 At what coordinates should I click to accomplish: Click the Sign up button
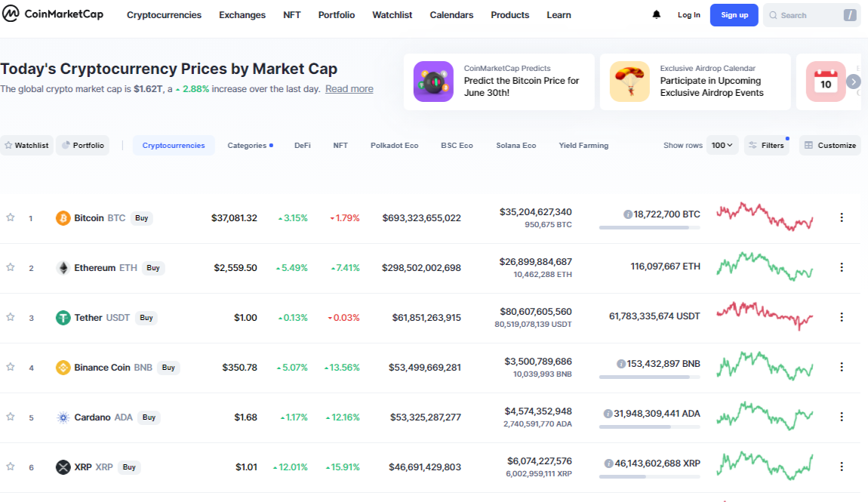(734, 15)
